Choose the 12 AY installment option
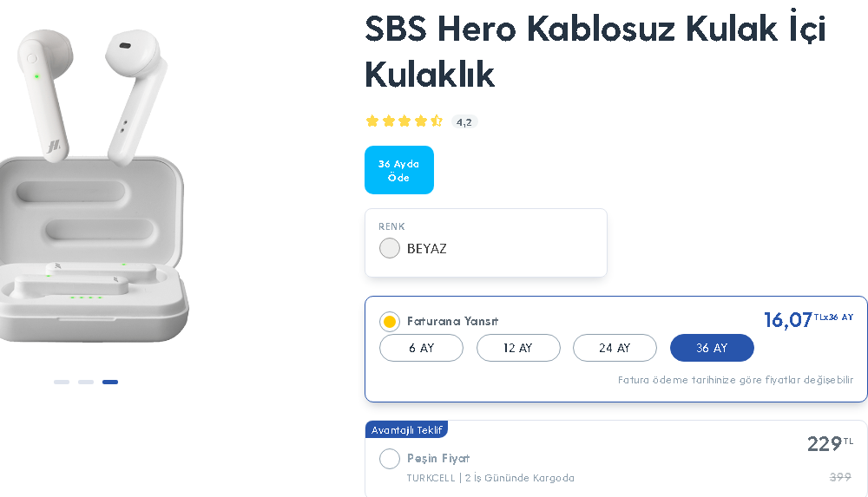The image size is (868, 497). pos(518,348)
